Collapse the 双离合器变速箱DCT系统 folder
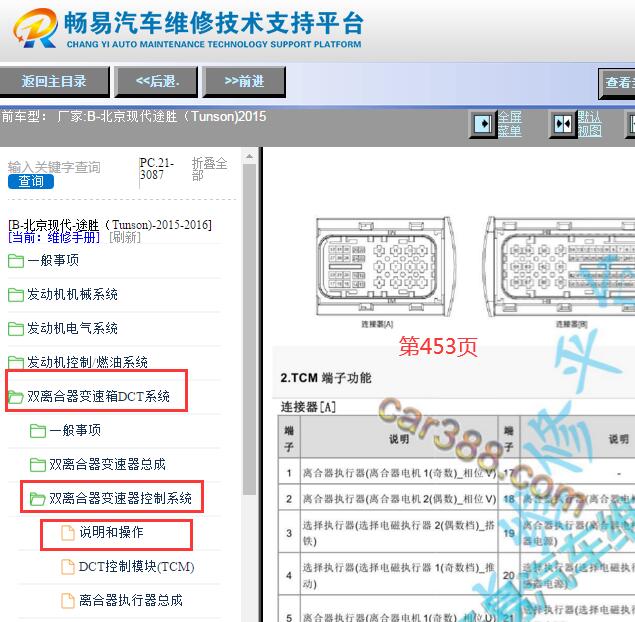 point(98,396)
